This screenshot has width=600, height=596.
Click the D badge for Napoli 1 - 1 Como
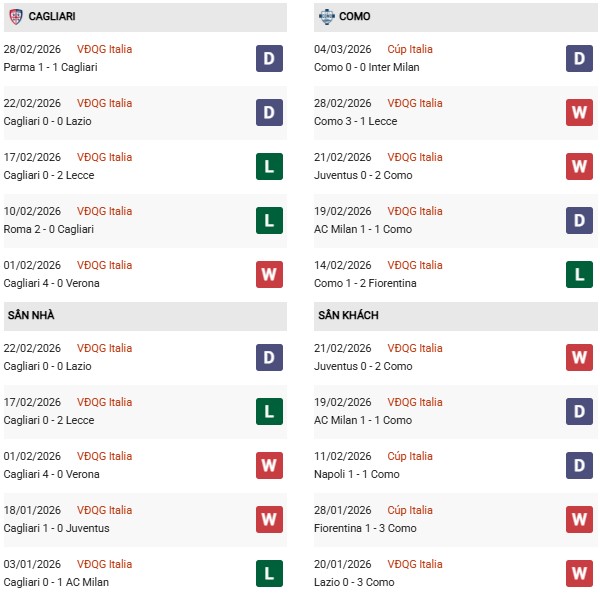[x=579, y=465]
